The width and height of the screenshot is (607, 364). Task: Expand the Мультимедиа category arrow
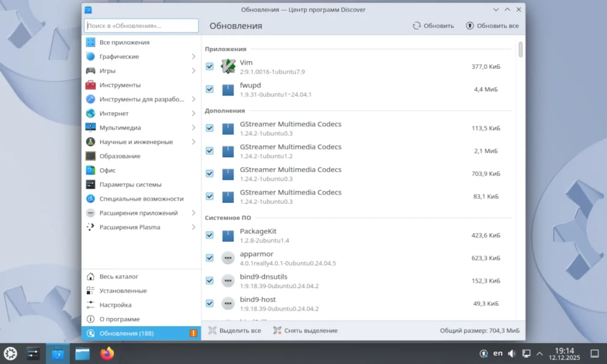194,128
